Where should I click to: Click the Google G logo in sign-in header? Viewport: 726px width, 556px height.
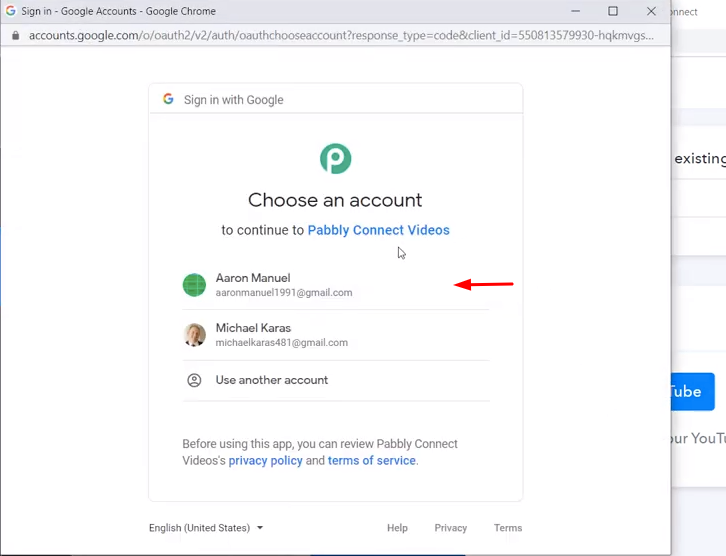[168, 99]
